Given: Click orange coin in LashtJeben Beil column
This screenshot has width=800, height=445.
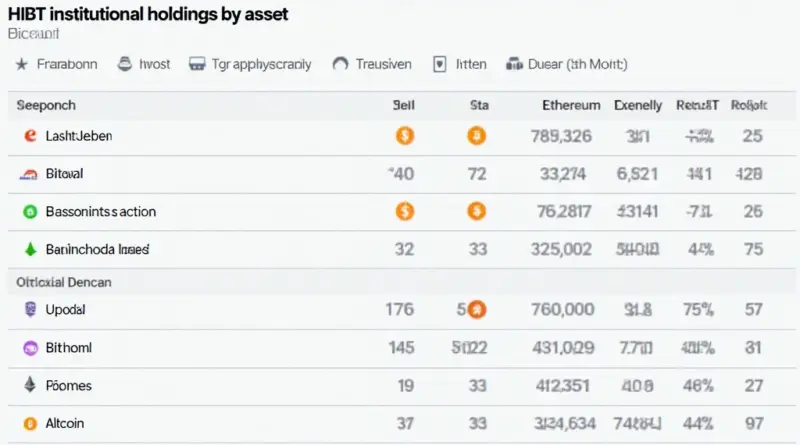Looking at the screenshot, I should tap(405, 135).
